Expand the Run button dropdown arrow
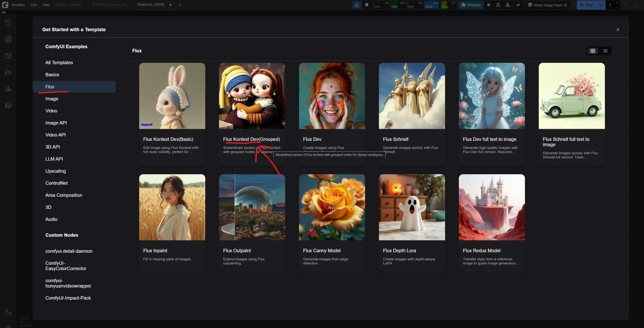Screen dimensions: 644x328 click(601, 5)
